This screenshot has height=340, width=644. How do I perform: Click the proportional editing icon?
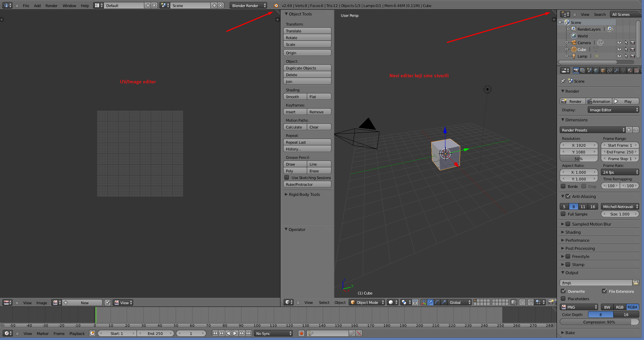[522, 302]
